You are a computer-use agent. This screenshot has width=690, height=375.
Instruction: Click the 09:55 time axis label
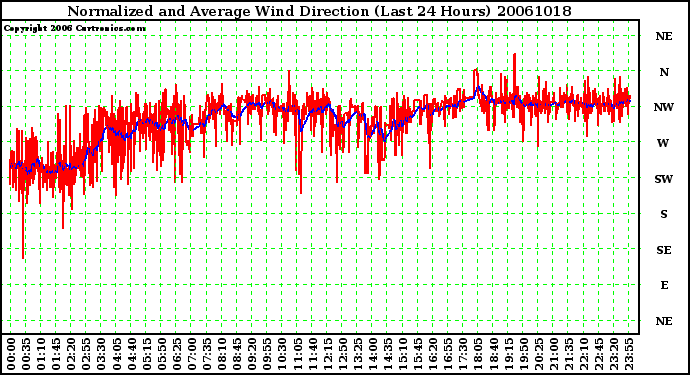(x=267, y=354)
